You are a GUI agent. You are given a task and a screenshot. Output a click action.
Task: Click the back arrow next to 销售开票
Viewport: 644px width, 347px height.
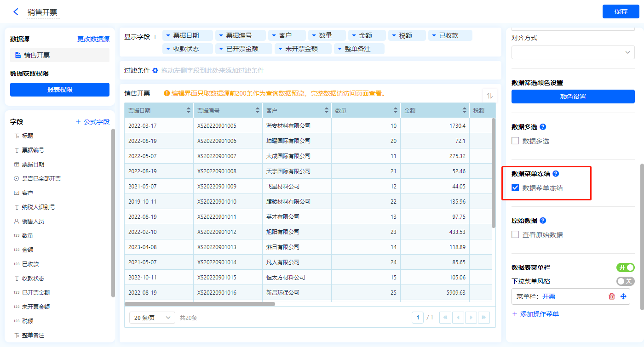16,12
